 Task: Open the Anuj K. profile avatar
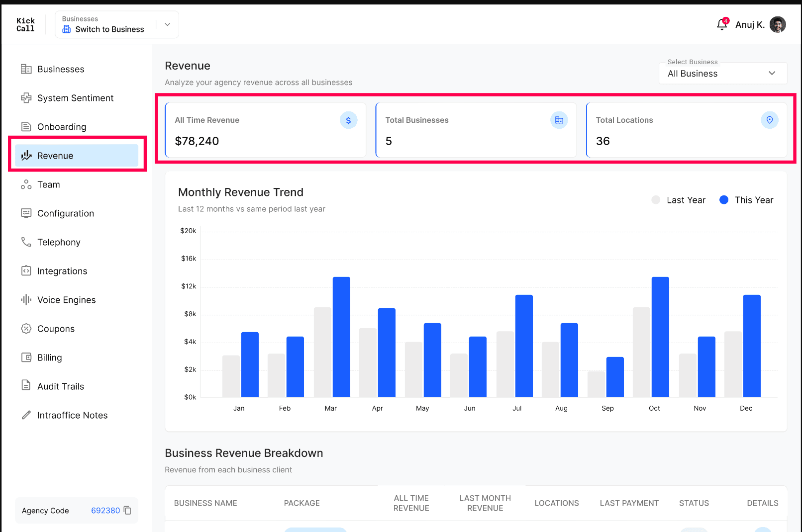(x=778, y=24)
